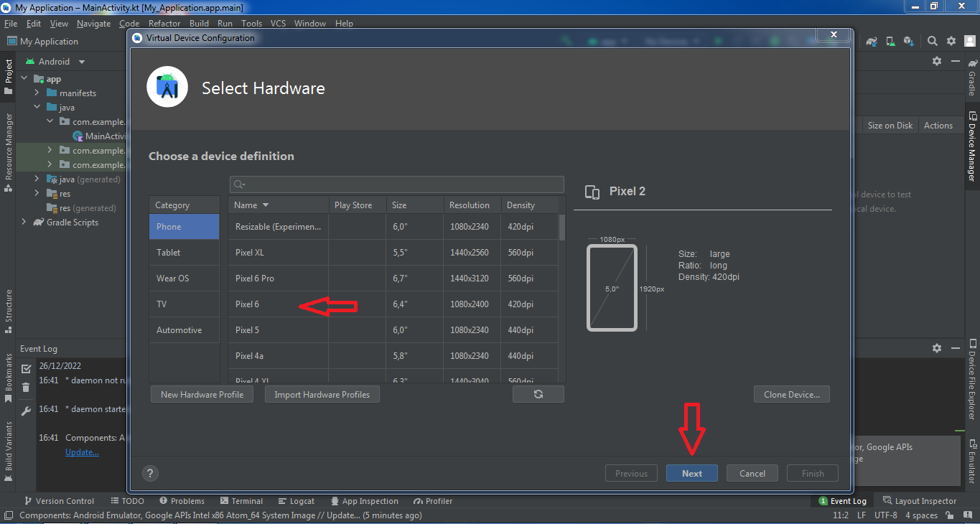
Task: Click the Cancel button
Action: tap(752, 473)
